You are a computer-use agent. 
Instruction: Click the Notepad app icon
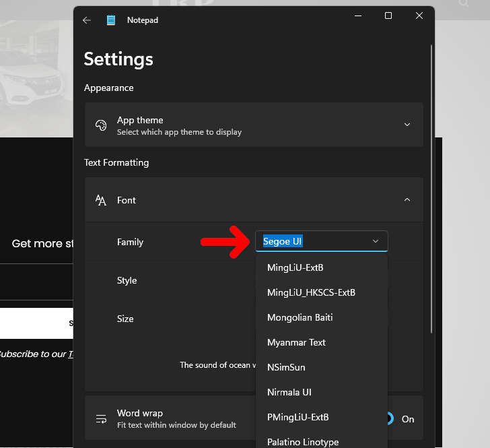coord(111,20)
